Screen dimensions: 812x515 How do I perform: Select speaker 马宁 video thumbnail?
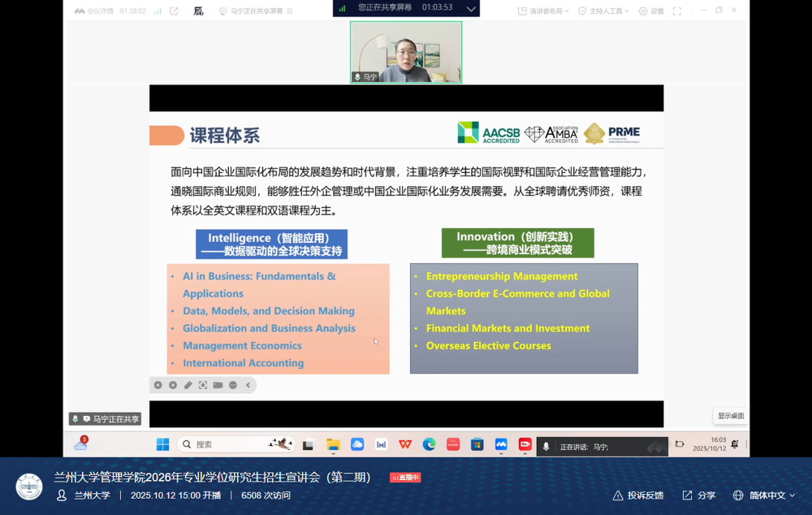click(x=406, y=52)
